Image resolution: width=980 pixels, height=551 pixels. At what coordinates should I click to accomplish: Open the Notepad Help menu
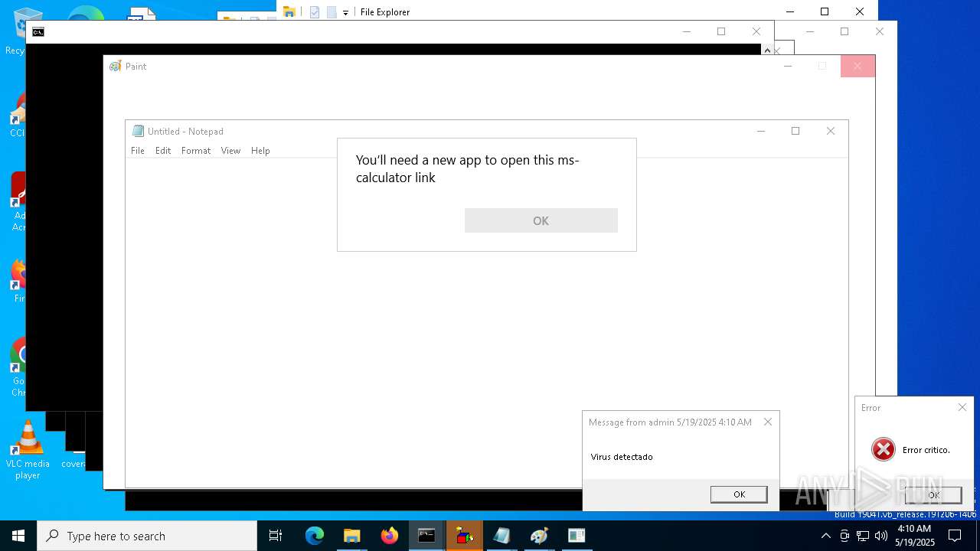tap(260, 151)
